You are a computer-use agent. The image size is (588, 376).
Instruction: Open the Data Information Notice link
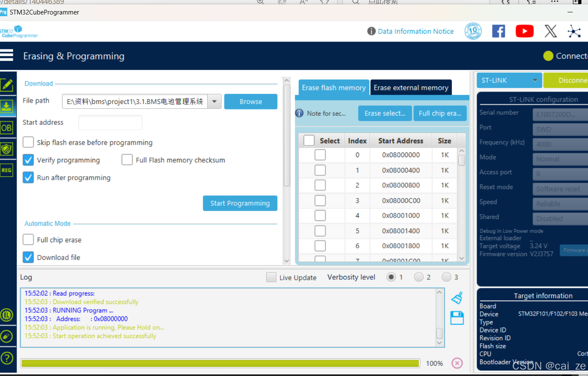tap(416, 31)
